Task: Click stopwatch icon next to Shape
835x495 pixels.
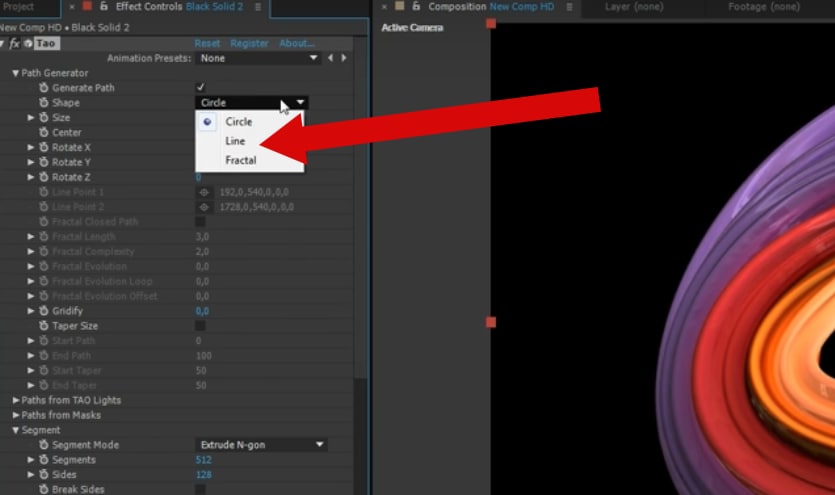Action: (44, 103)
